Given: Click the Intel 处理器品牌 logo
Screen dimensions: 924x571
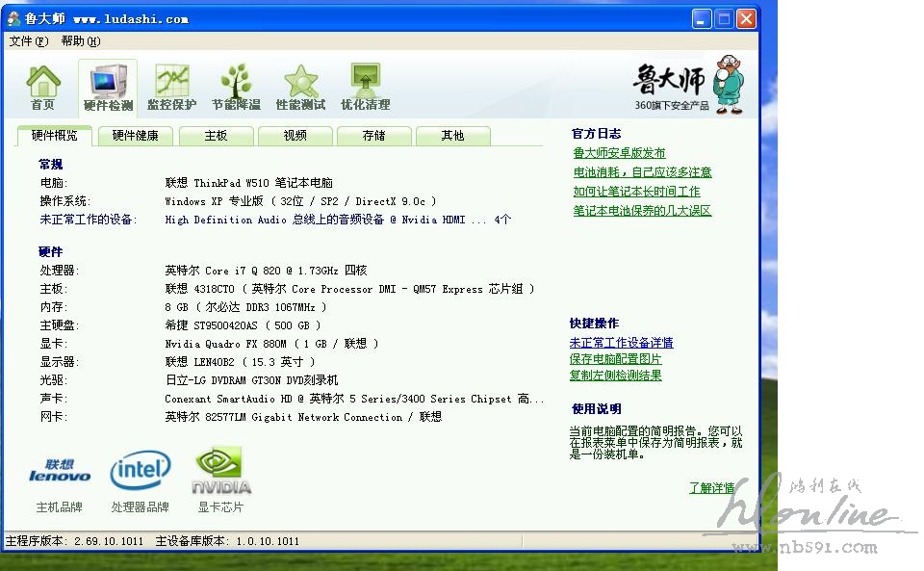Looking at the screenshot, I should 141,470.
